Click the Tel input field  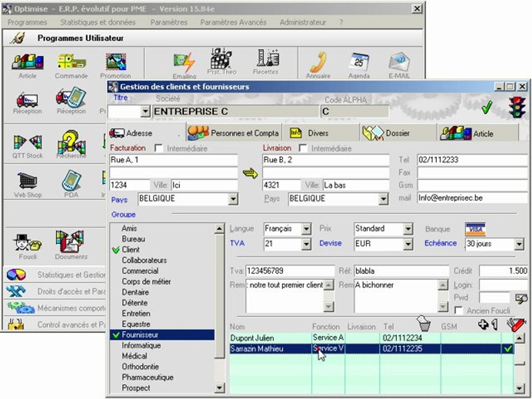(472, 160)
